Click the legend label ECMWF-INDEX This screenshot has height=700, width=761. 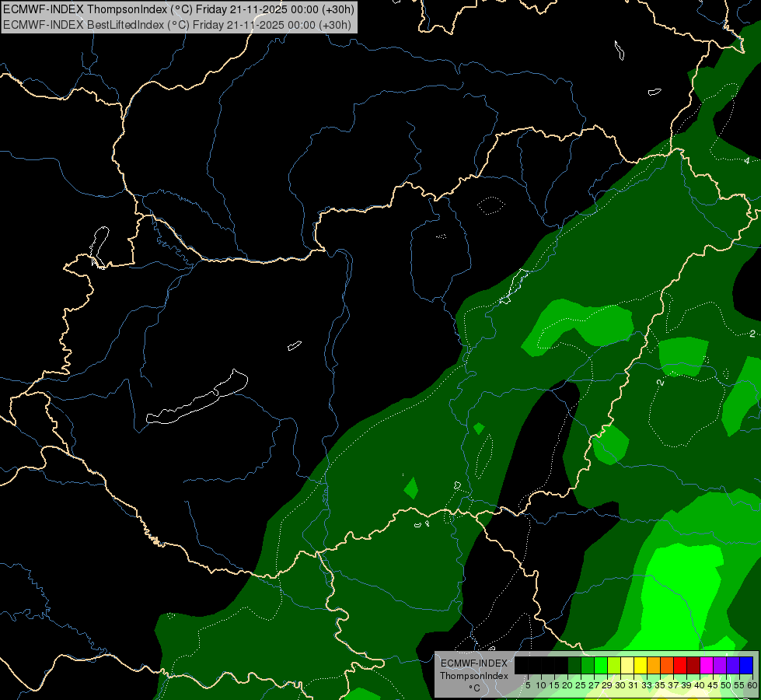474,663
